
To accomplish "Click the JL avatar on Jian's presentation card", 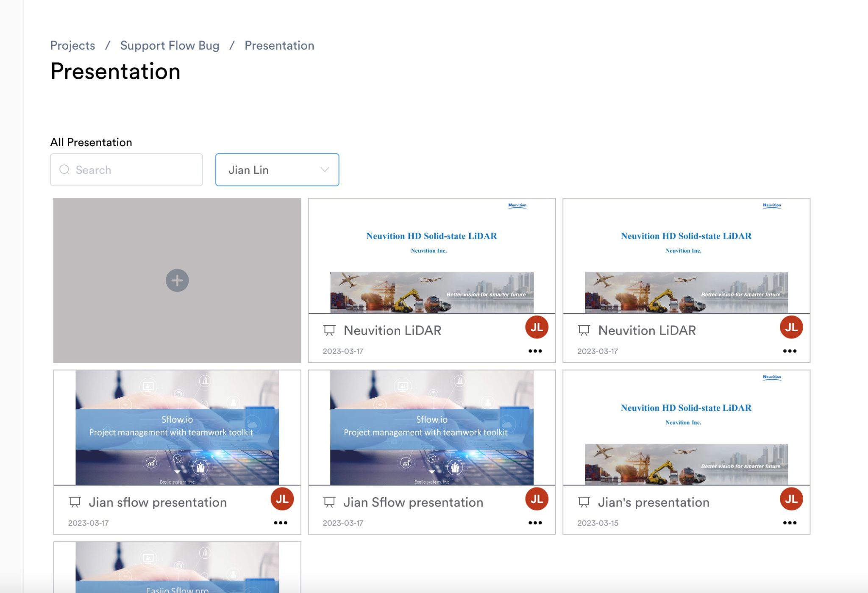I will [x=790, y=499].
